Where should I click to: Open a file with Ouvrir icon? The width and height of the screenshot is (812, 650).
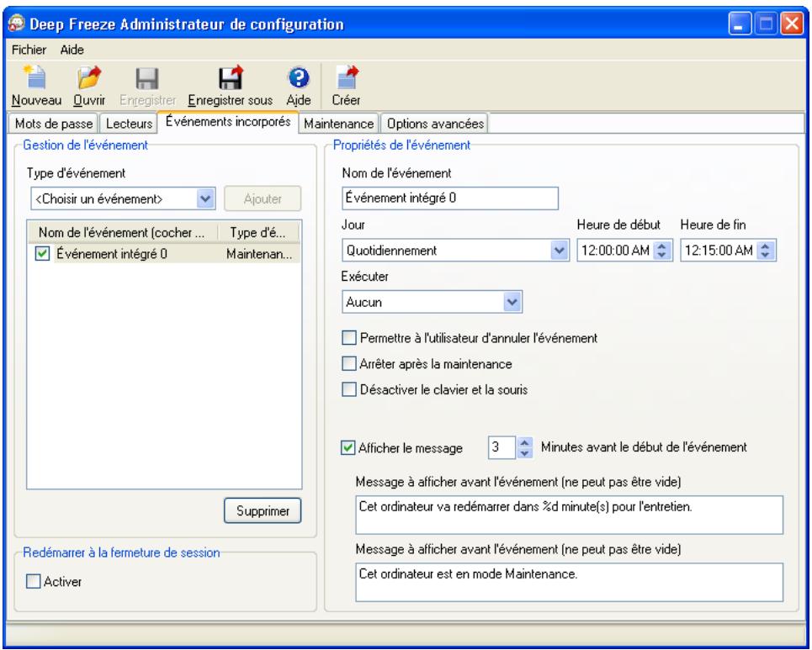[x=89, y=78]
